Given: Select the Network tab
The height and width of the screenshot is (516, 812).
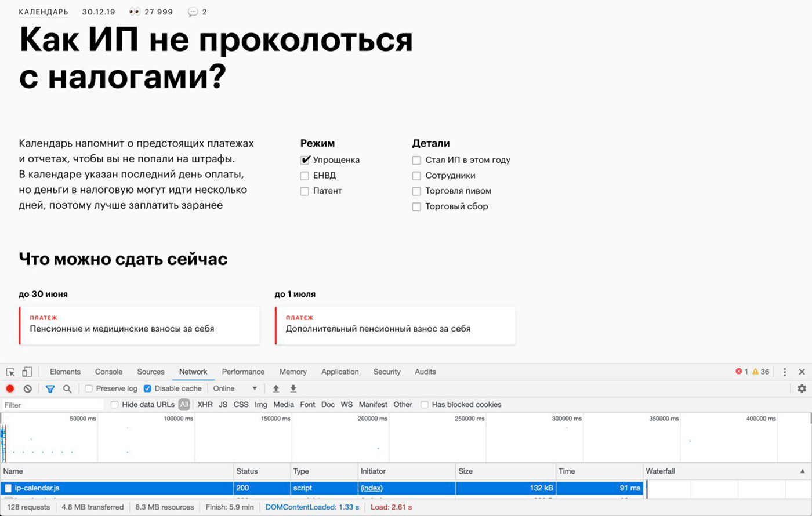Looking at the screenshot, I should coord(193,372).
